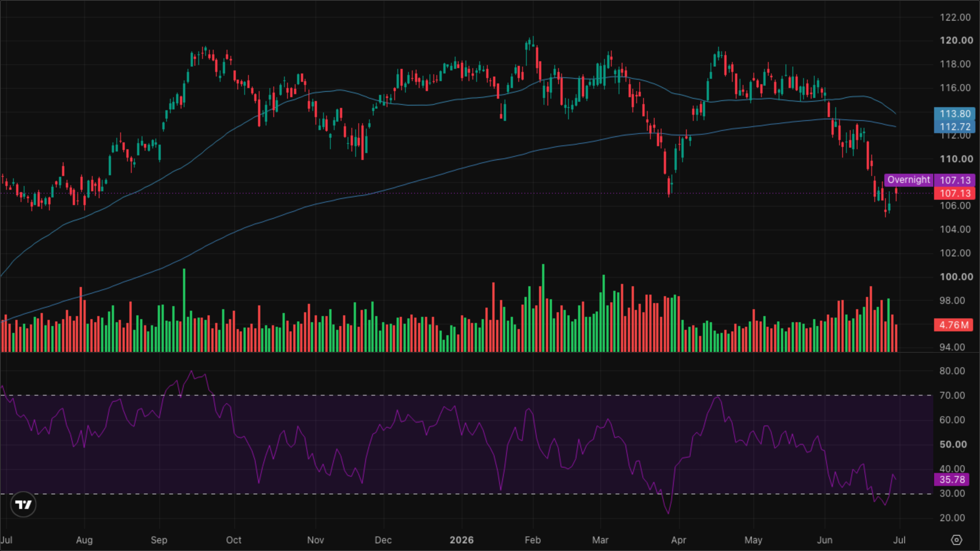
Task: Click the Feb label on time axis
Action: tap(532, 540)
